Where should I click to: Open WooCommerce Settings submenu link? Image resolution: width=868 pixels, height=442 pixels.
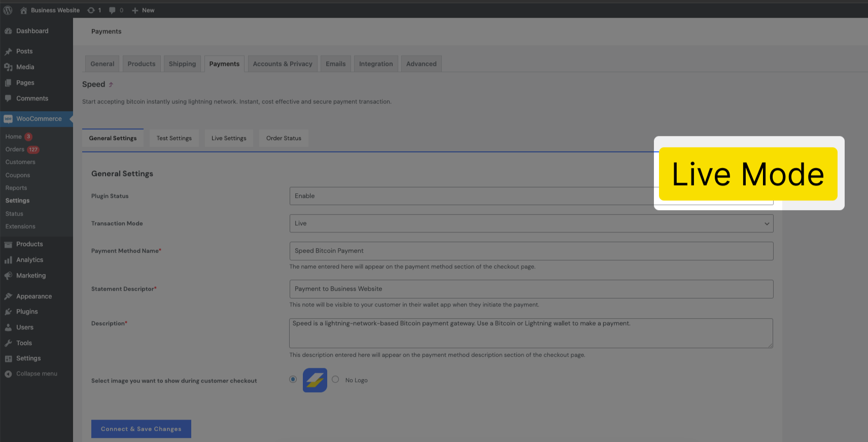click(x=17, y=200)
